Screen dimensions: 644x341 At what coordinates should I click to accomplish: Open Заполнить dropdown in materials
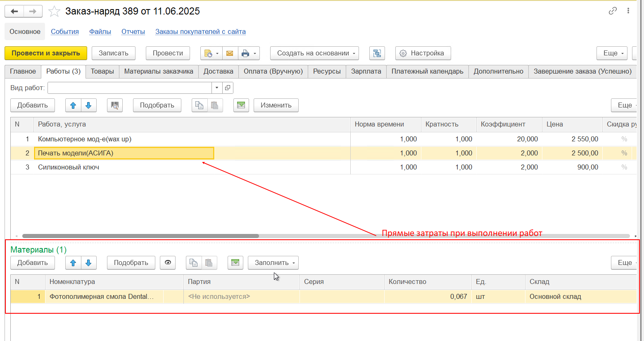coord(273,263)
